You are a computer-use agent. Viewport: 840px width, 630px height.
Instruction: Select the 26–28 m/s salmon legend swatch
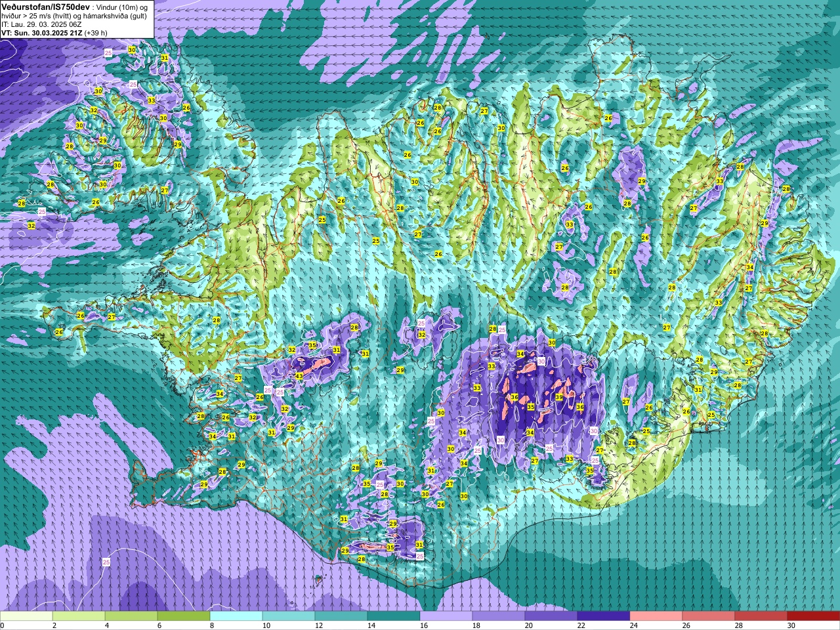[709, 616]
